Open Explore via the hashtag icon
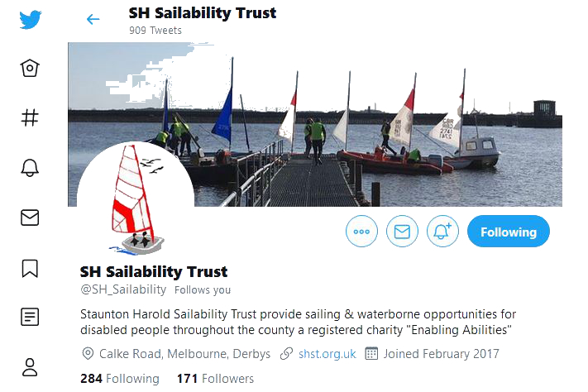The image size is (588, 392). tap(30, 117)
